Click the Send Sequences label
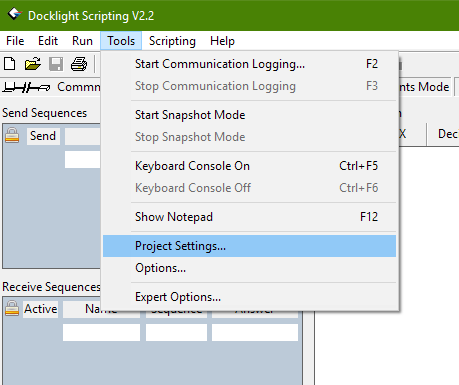 45,113
